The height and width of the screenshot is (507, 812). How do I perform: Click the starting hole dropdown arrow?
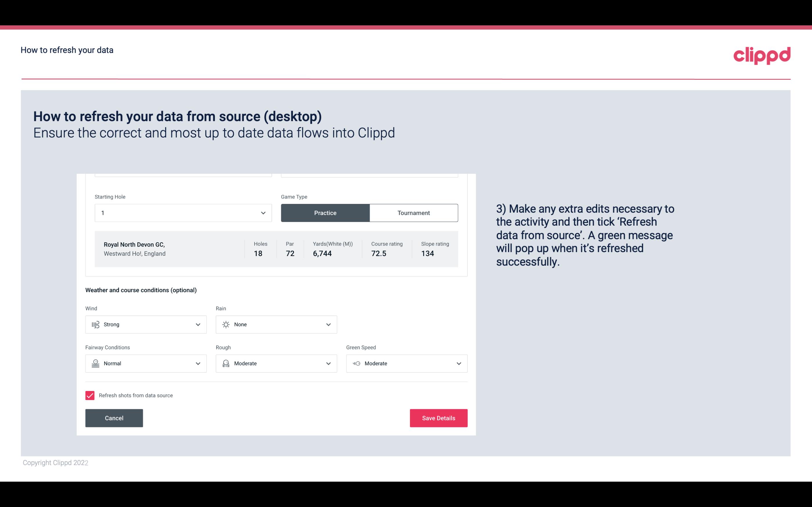[x=262, y=213]
